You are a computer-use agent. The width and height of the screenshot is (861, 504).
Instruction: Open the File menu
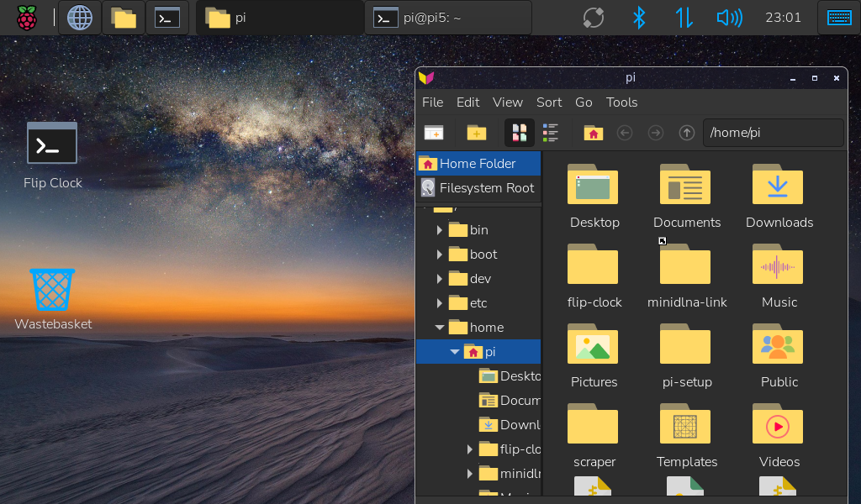432,102
